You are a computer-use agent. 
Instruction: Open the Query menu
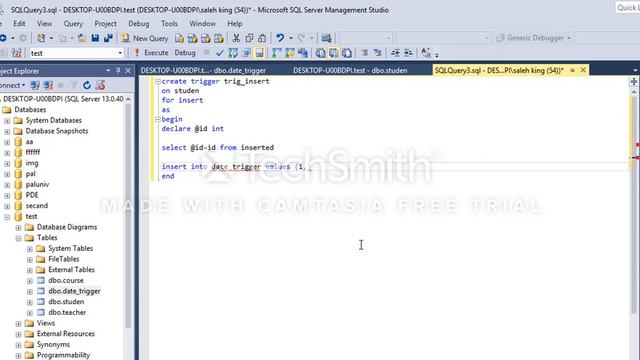(x=73, y=24)
